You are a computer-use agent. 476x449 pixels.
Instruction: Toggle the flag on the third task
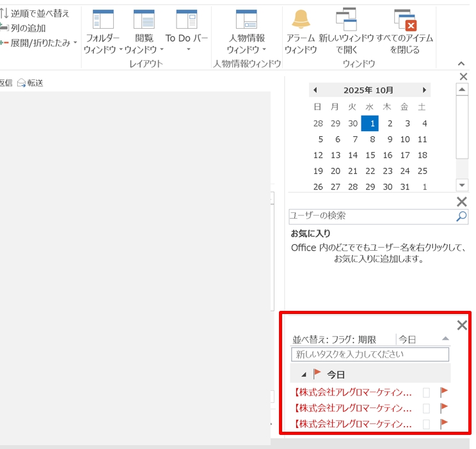point(444,423)
